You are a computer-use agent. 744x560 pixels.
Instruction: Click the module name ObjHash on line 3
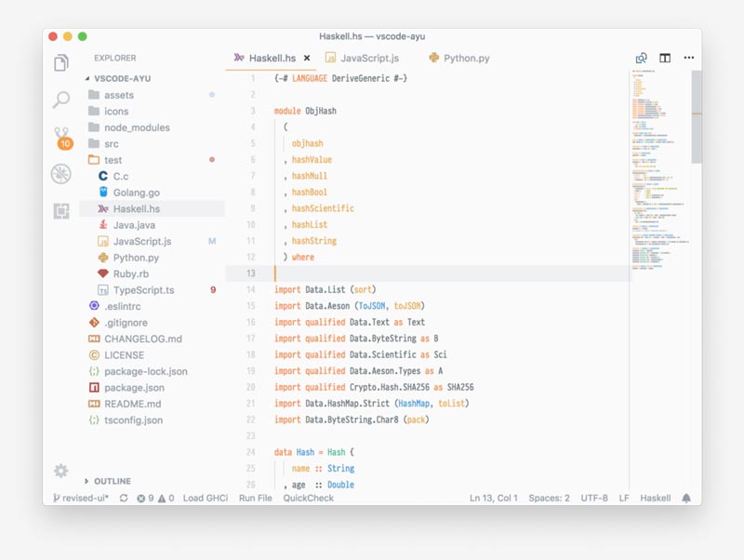(321, 111)
